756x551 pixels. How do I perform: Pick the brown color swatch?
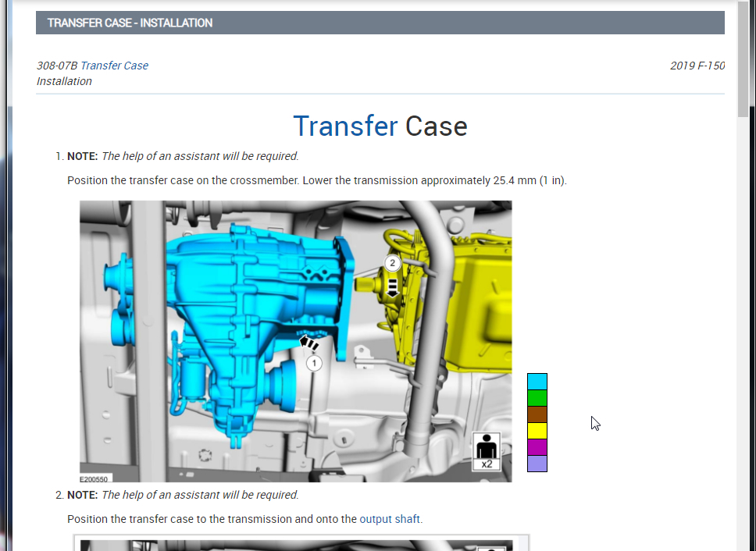[537, 414]
